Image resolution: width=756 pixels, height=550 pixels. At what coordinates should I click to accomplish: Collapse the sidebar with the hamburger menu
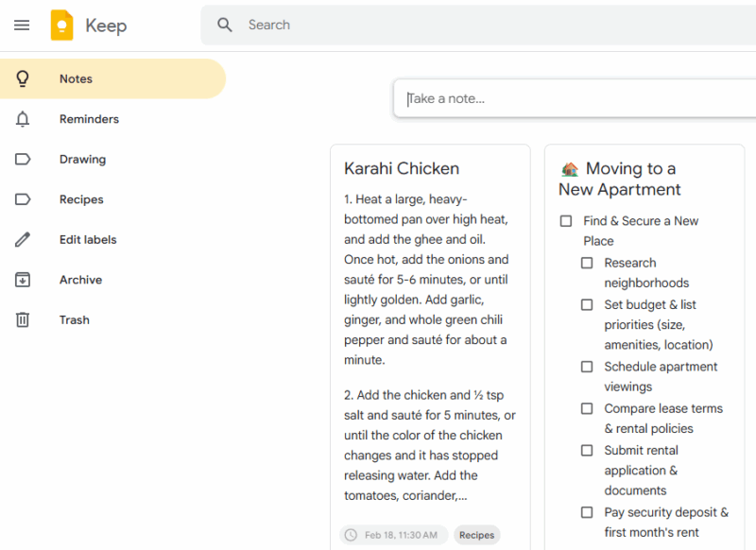22,26
